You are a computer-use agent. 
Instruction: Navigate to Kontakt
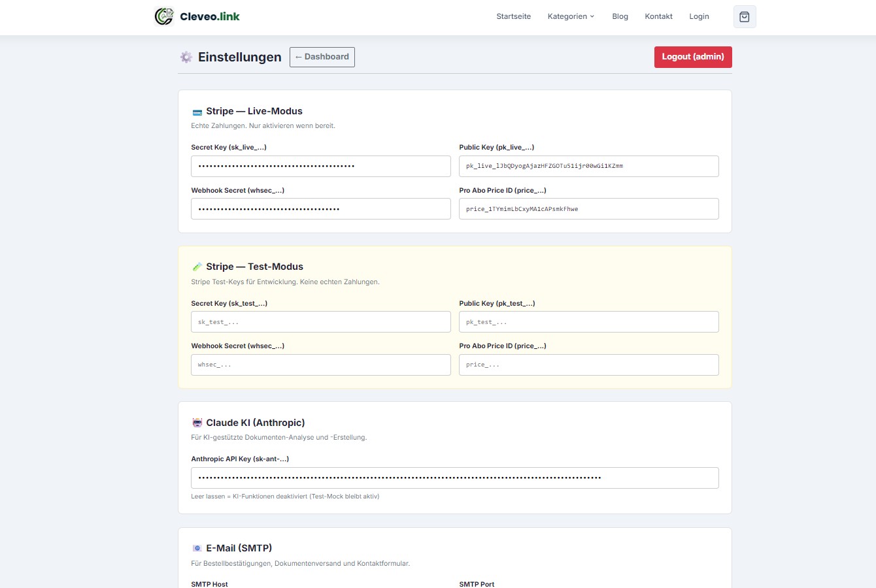[x=659, y=16]
